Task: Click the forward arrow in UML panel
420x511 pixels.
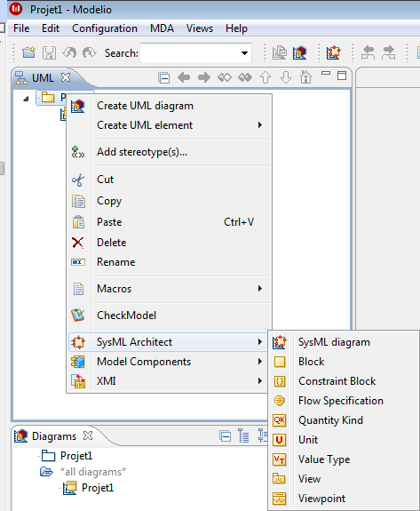Action: point(204,77)
